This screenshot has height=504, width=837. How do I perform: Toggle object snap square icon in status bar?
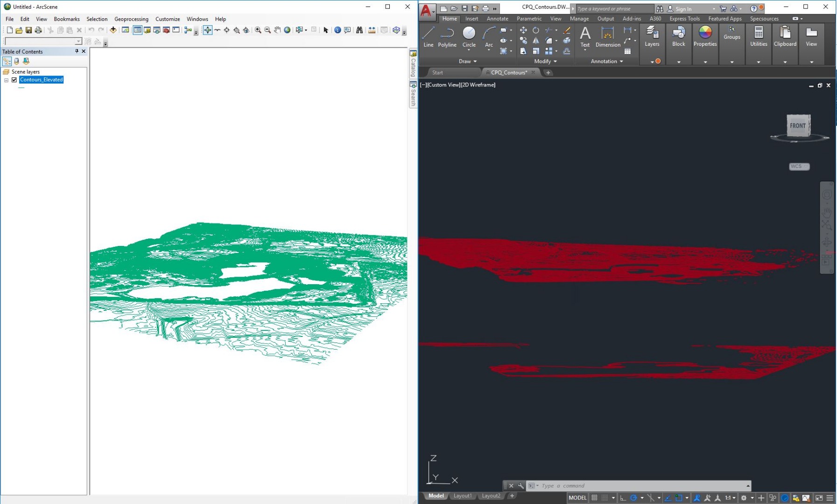click(679, 498)
